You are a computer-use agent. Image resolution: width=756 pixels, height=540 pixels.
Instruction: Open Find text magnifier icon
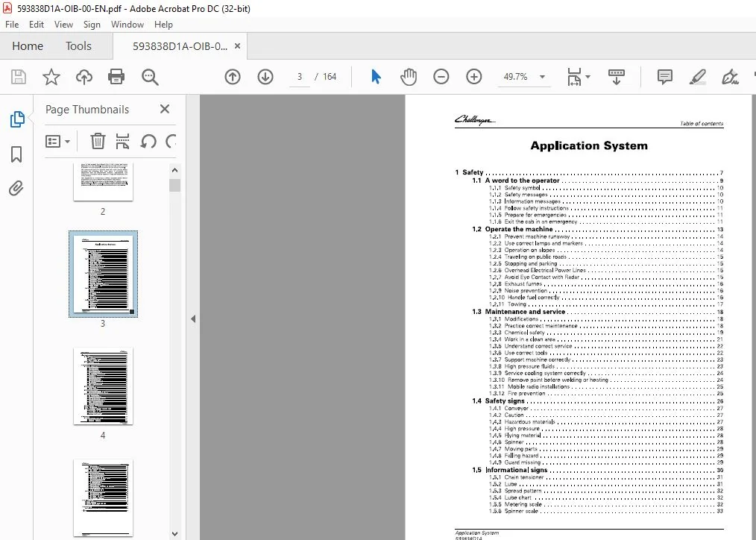(x=150, y=77)
